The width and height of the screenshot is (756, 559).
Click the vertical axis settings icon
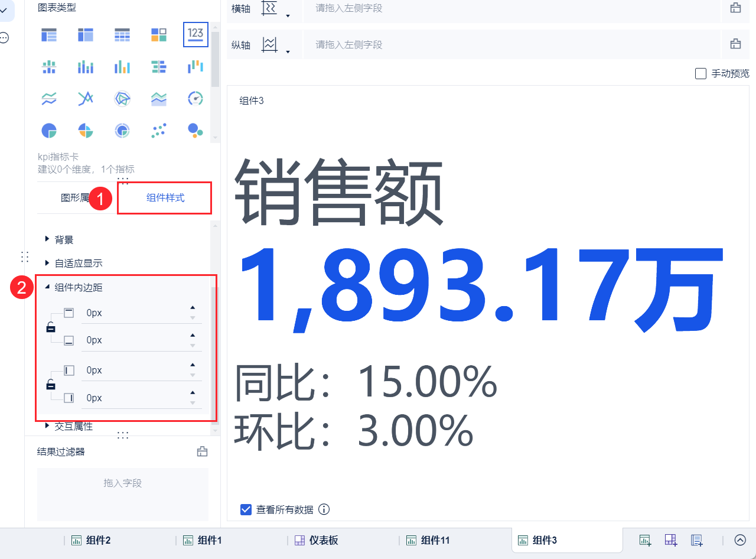pyautogui.click(x=269, y=44)
